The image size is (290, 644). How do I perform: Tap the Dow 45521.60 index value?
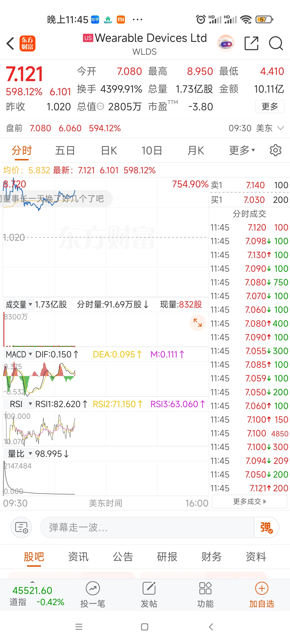tap(32, 590)
